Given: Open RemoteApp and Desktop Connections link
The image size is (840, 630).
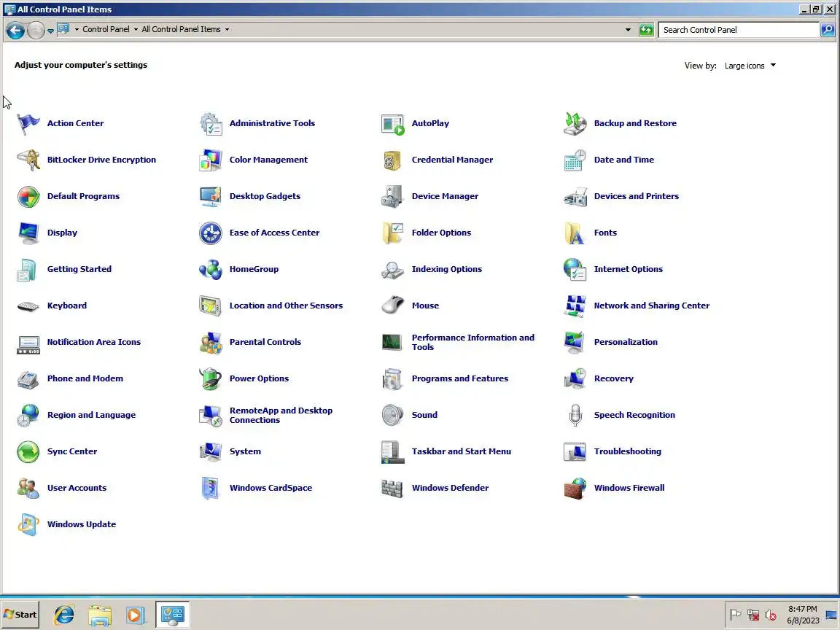Looking at the screenshot, I should click(x=281, y=415).
